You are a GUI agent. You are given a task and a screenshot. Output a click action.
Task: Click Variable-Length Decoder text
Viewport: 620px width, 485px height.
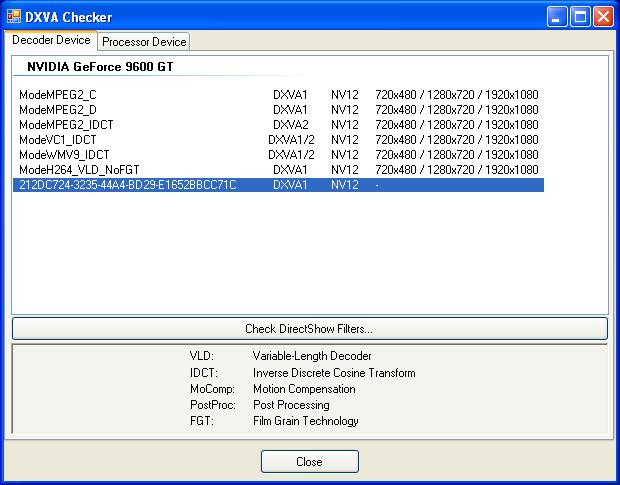(x=312, y=356)
